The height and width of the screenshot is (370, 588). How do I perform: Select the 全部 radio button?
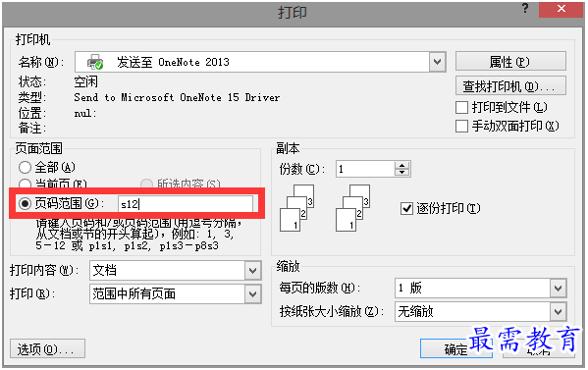25,167
